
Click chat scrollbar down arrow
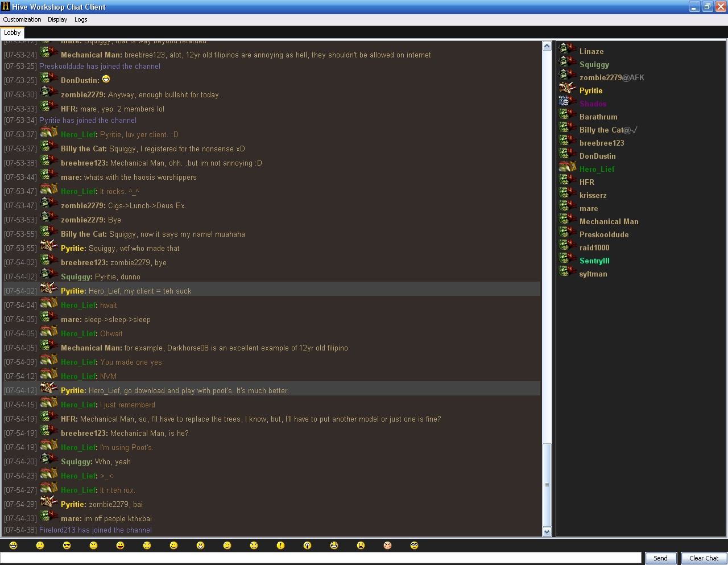547,532
